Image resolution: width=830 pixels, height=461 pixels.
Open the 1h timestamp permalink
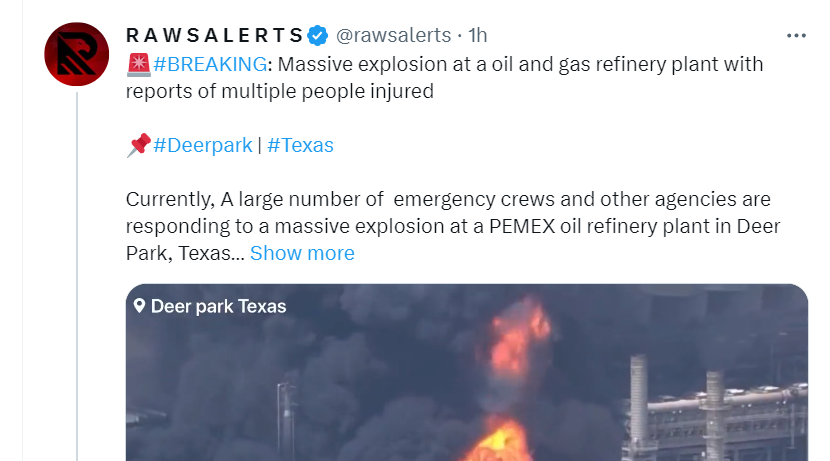pyautogui.click(x=477, y=35)
